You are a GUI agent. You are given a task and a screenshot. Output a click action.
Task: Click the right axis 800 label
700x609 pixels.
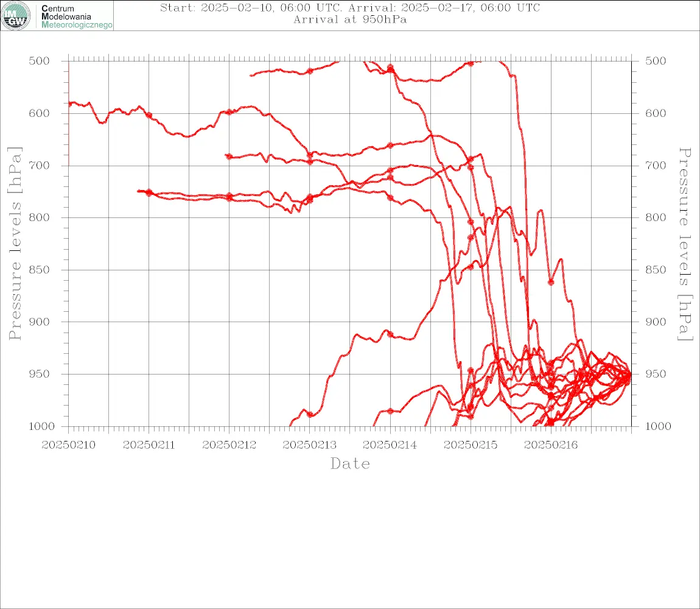656,217
